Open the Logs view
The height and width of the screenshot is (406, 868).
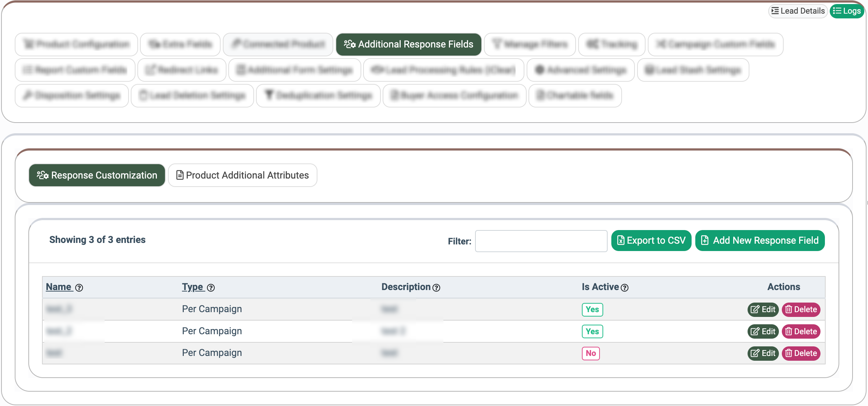point(847,11)
